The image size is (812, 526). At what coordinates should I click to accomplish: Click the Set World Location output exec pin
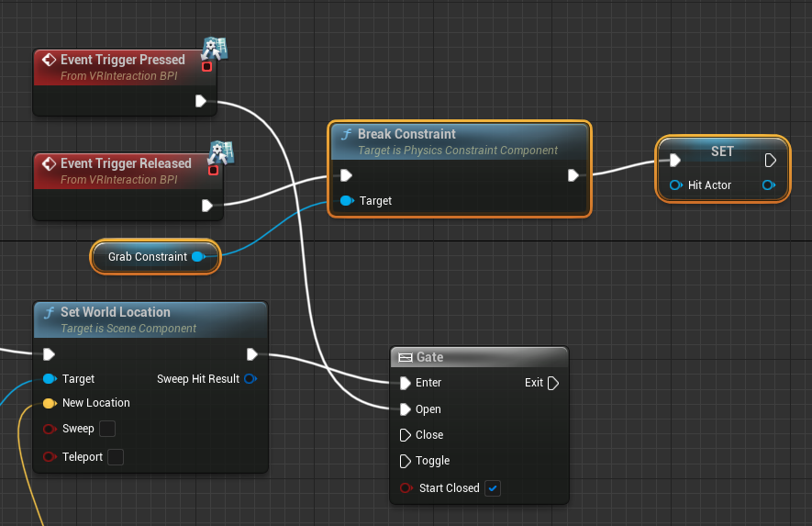pyautogui.click(x=252, y=354)
